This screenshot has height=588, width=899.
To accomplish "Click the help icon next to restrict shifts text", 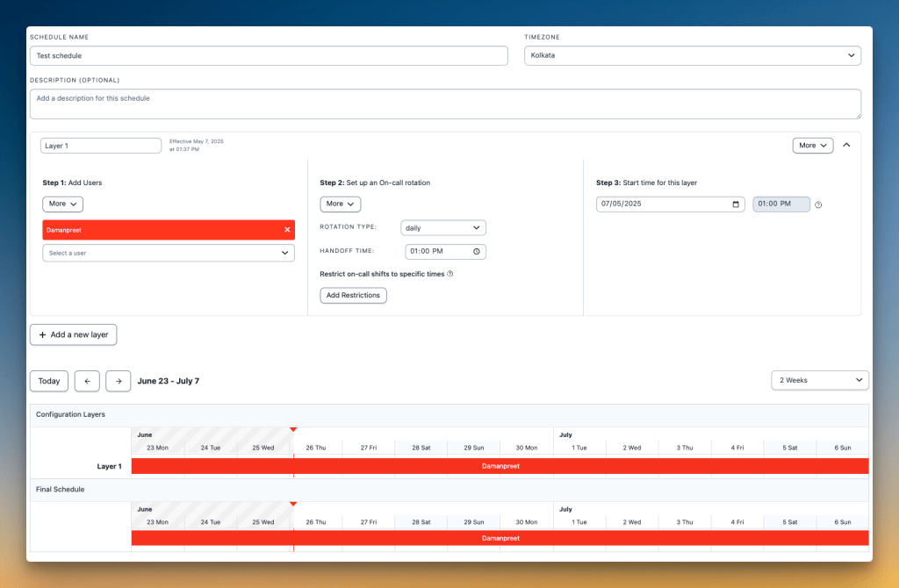I will (448, 273).
